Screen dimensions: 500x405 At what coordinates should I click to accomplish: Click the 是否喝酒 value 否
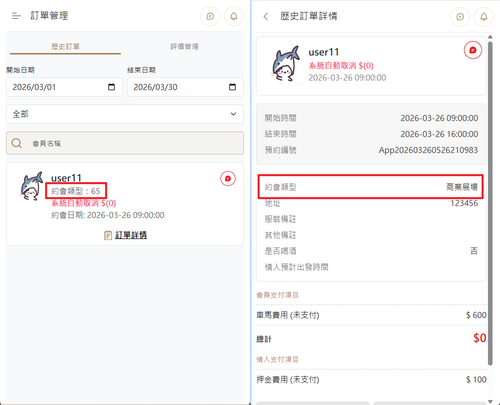(474, 251)
